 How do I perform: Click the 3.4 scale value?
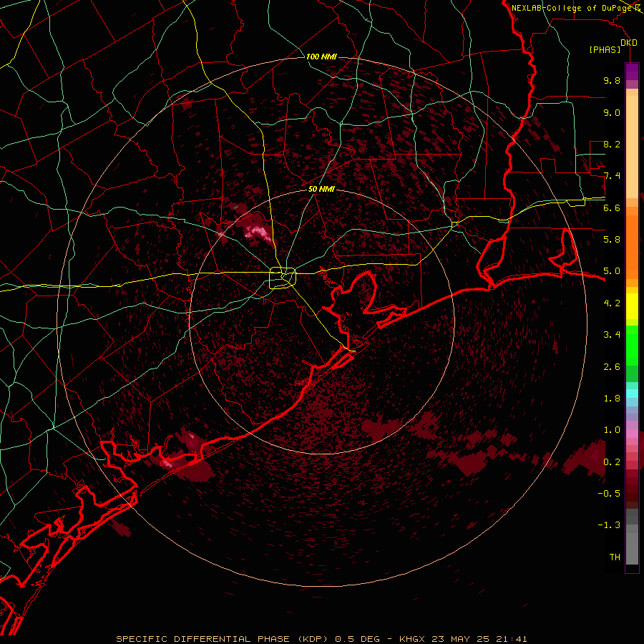[612, 335]
